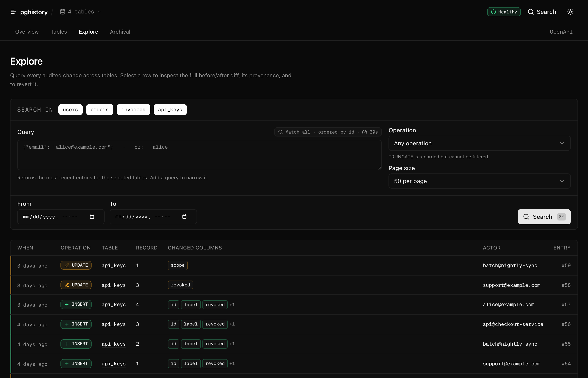Click the UPDATE badge on entry #59

pos(76,265)
